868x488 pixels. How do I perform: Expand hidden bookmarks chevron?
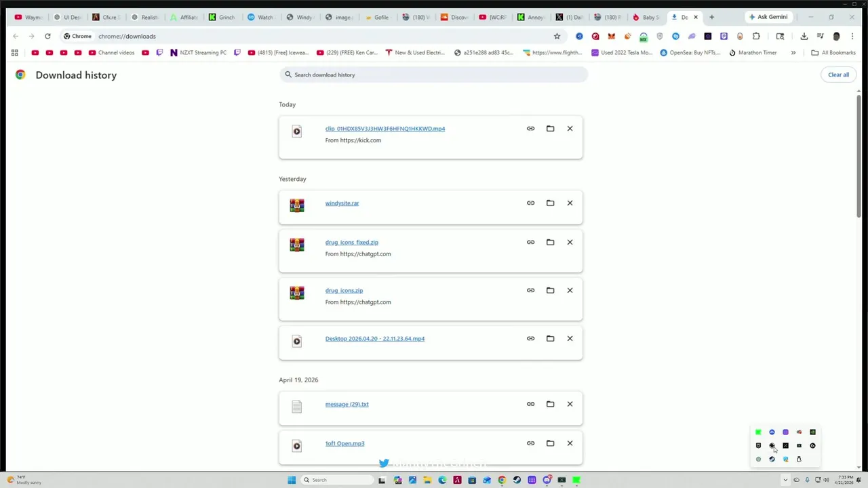[x=793, y=52]
